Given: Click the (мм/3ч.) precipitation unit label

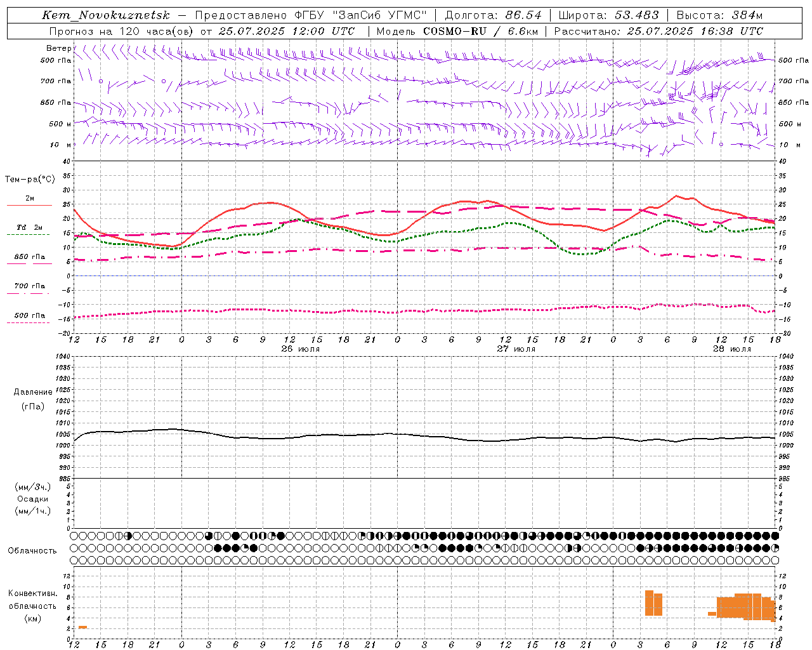Looking at the screenshot, I should pos(33,487).
